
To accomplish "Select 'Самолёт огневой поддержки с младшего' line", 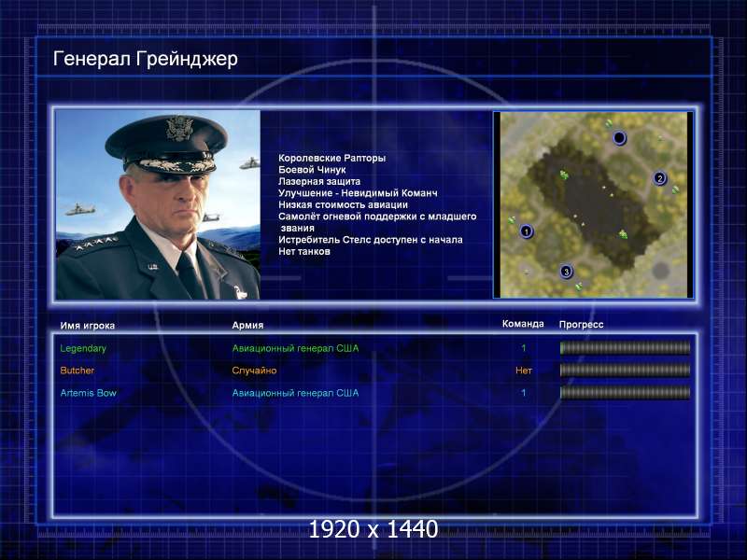I will (x=377, y=217).
